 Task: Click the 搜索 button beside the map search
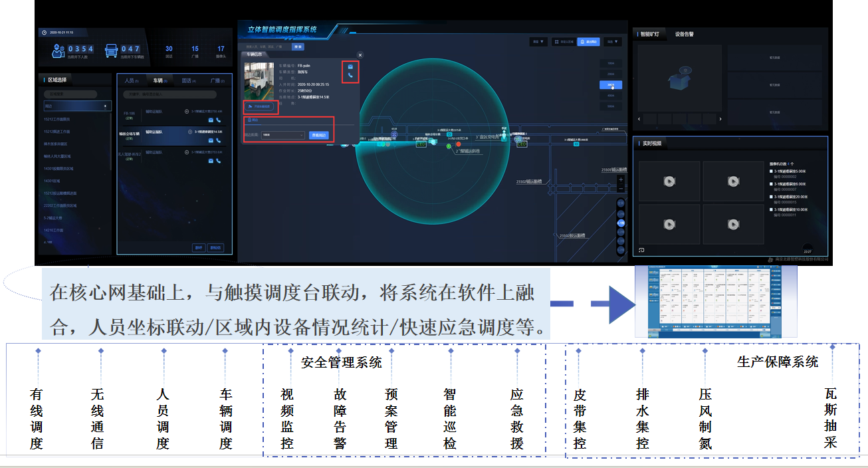(298, 47)
